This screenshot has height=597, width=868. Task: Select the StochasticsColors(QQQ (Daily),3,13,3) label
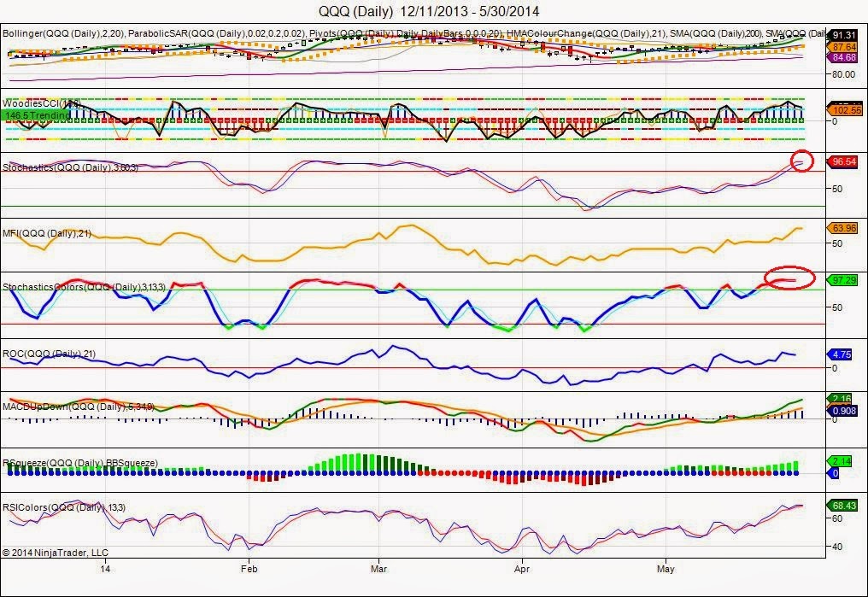click(84, 287)
